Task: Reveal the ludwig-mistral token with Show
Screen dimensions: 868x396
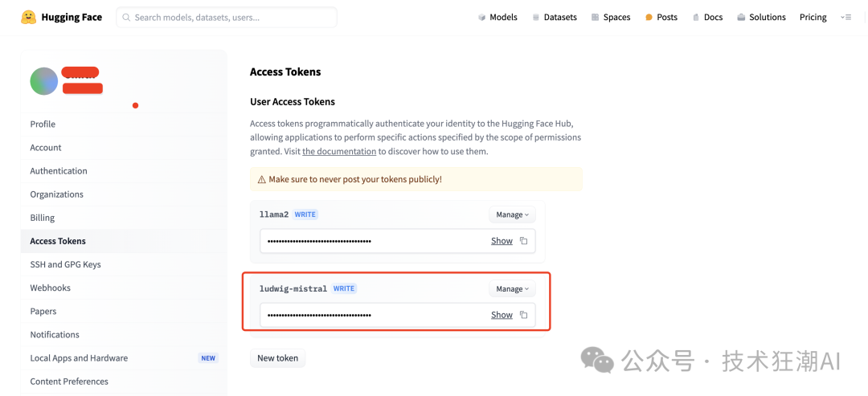Action: (502, 315)
